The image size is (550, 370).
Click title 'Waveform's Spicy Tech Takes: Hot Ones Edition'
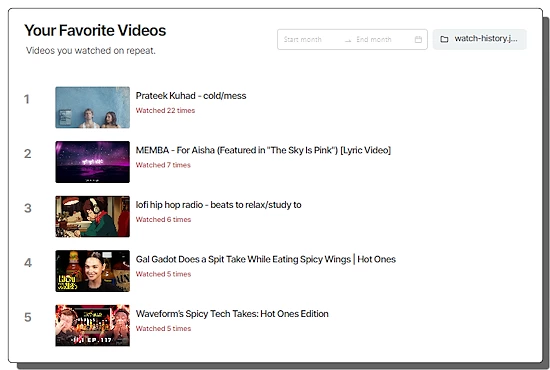click(x=232, y=314)
